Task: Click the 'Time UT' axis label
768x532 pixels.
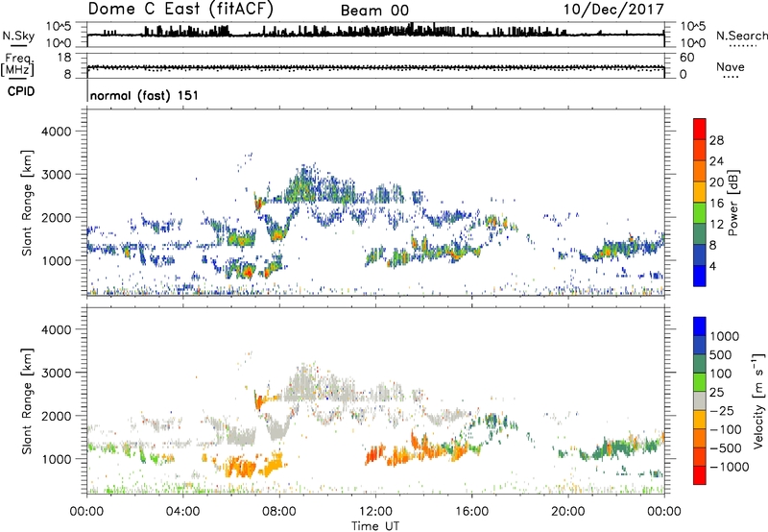Action: (375, 526)
